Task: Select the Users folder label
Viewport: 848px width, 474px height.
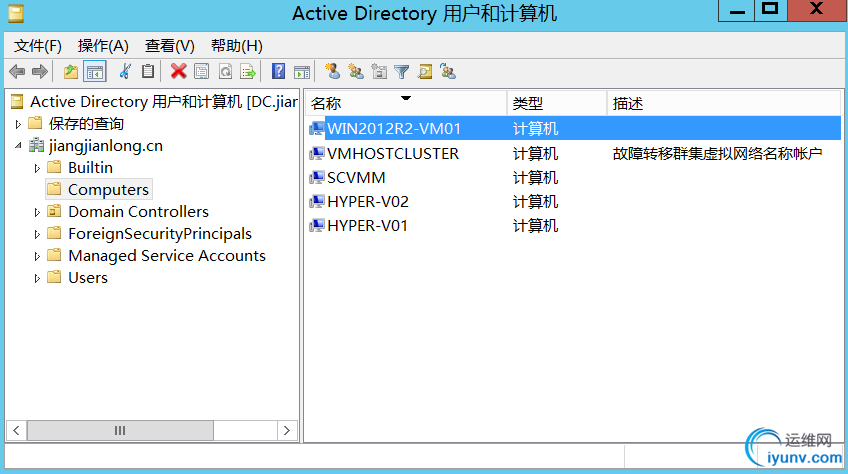Action: 88,277
